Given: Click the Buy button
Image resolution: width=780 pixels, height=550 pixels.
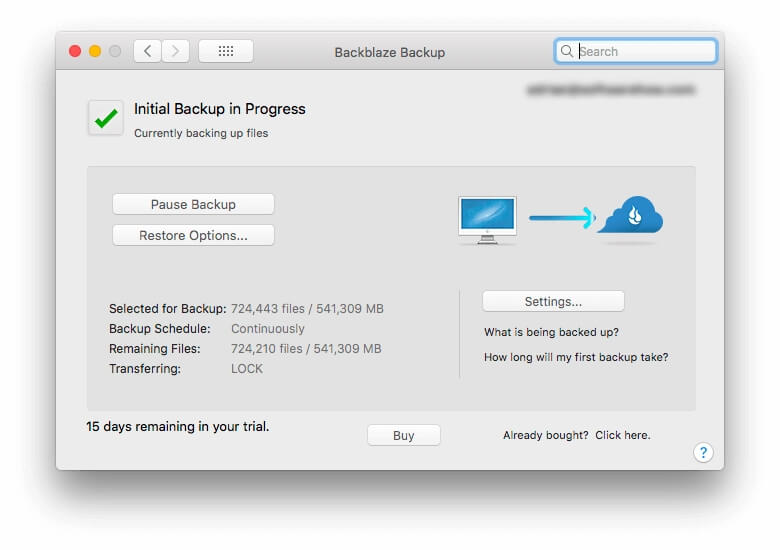Looking at the screenshot, I should [x=403, y=436].
